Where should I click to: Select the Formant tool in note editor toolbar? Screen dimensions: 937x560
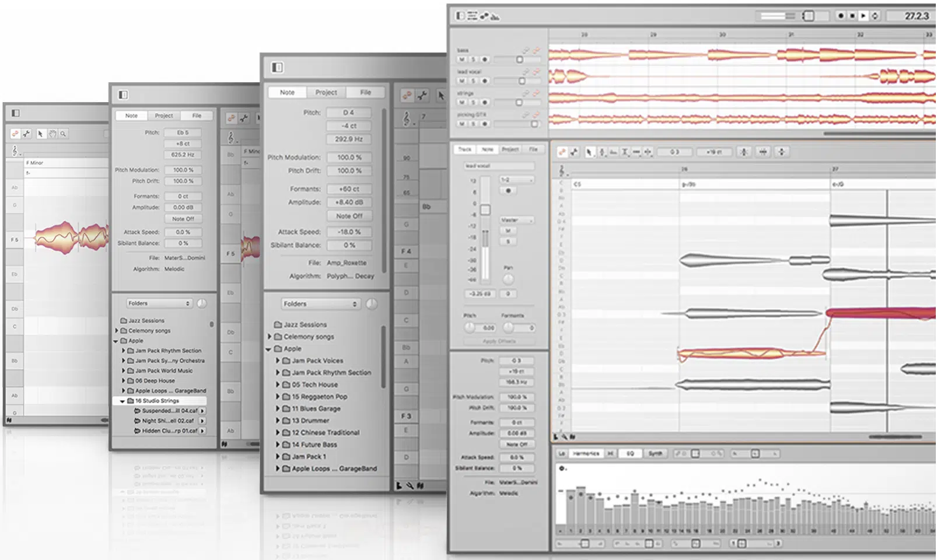click(x=613, y=152)
